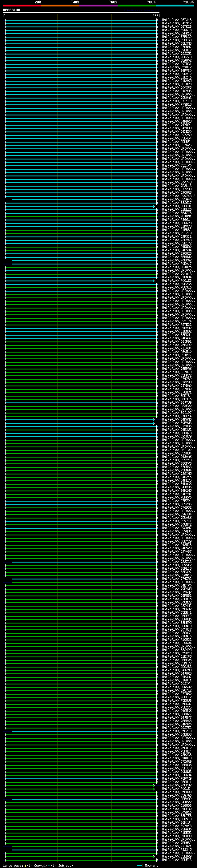
Task: Select the query name BP068140
Action: click(x=11, y=10)
